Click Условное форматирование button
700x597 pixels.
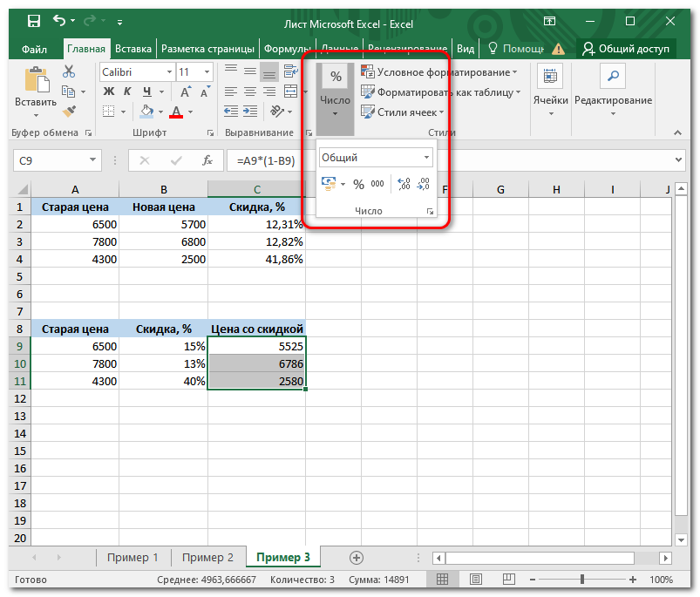point(439,71)
